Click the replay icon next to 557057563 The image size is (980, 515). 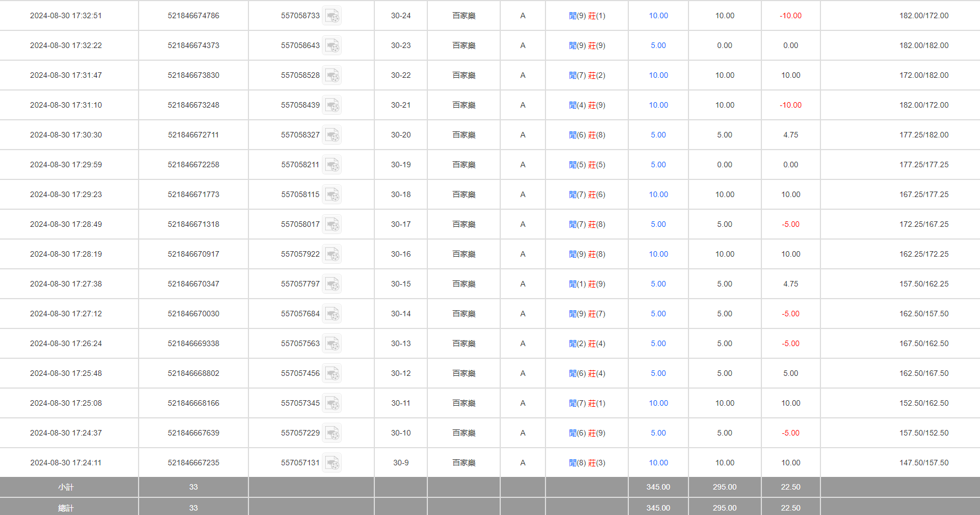click(332, 344)
